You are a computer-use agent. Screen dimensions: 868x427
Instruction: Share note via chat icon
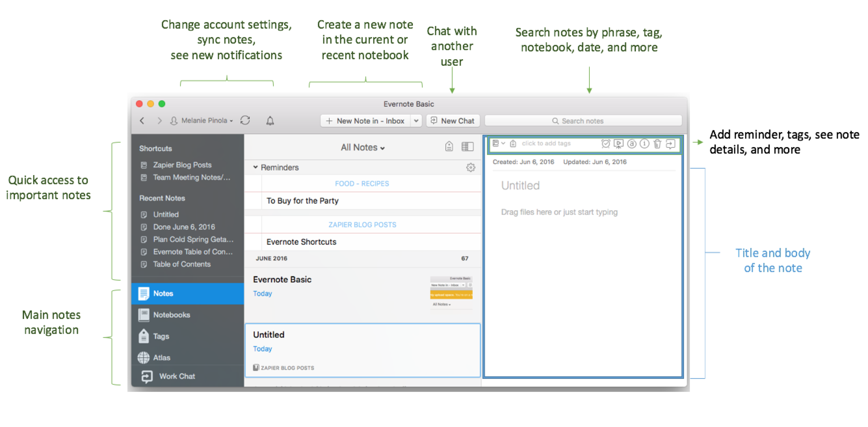(x=670, y=144)
